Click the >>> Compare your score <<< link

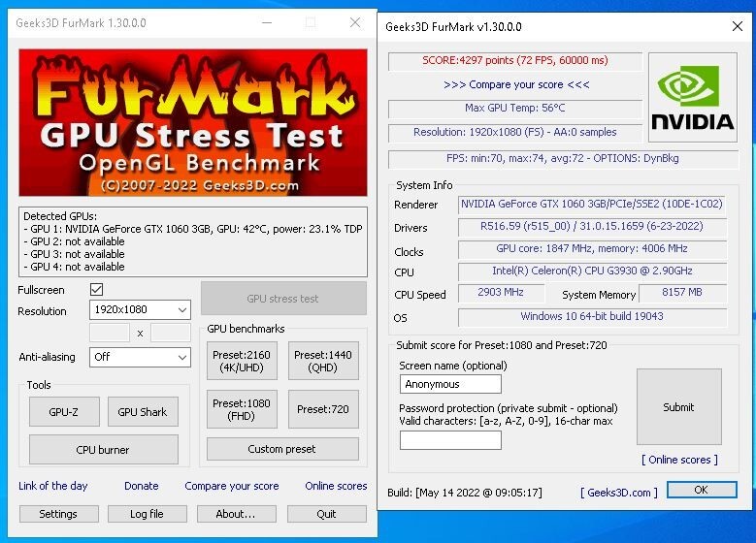point(516,84)
